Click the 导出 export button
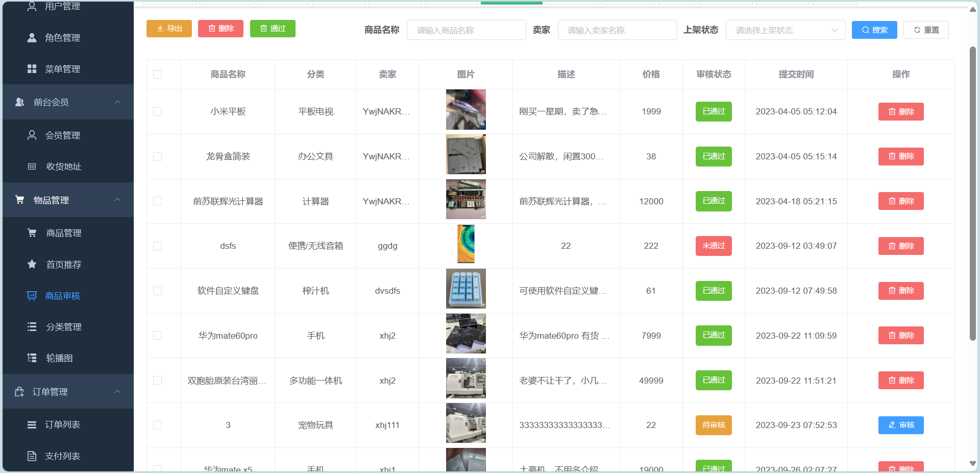 tap(168, 29)
